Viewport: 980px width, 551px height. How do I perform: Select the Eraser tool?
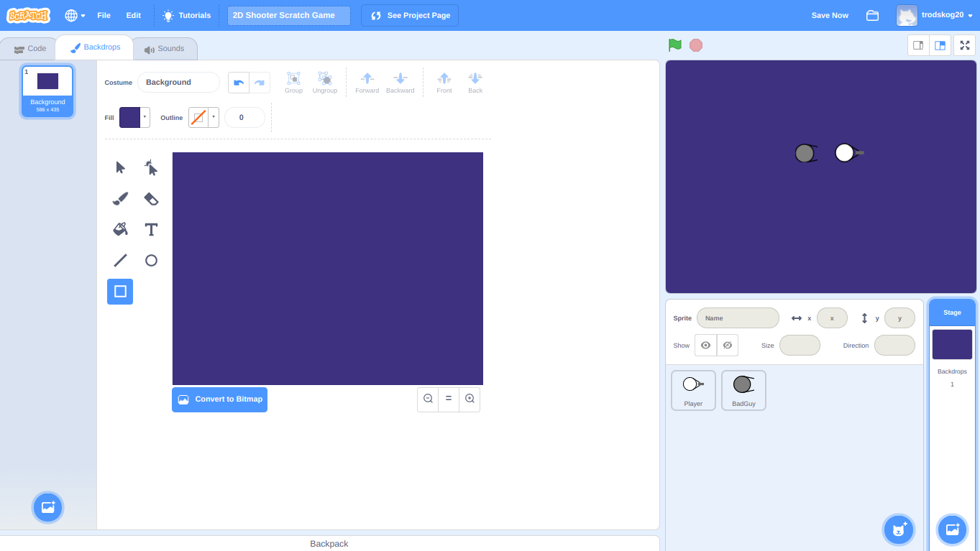point(151,198)
